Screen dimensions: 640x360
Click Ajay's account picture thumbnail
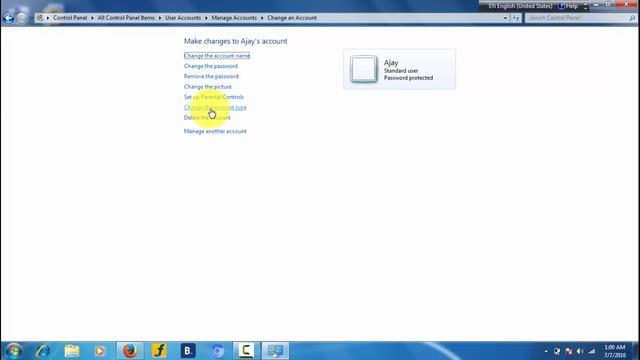click(363, 69)
